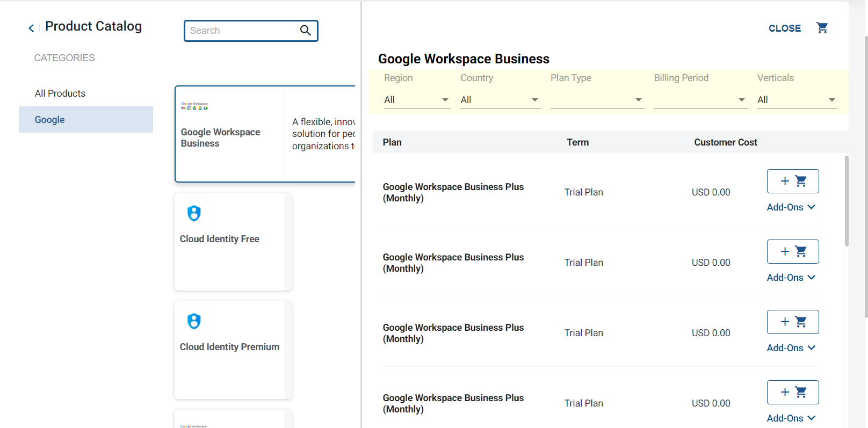Add the fourth listed Business Plus plan to cart
The width and height of the screenshot is (868, 428).
tap(793, 393)
